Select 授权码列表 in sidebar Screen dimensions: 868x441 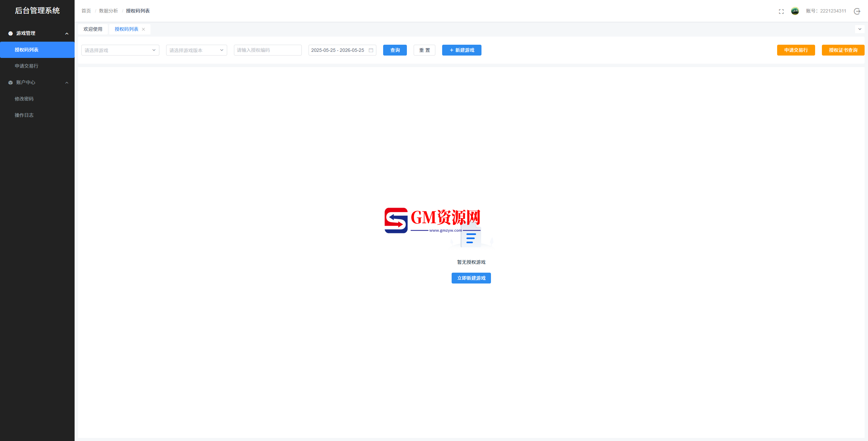(37, 50)
